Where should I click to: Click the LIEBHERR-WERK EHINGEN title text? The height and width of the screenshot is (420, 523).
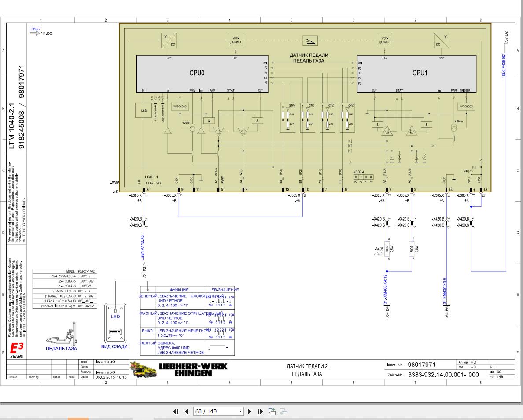coord(193,369)
